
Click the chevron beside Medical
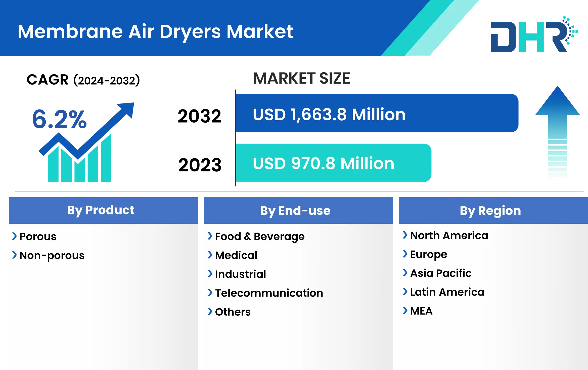(x=210, y=255)
